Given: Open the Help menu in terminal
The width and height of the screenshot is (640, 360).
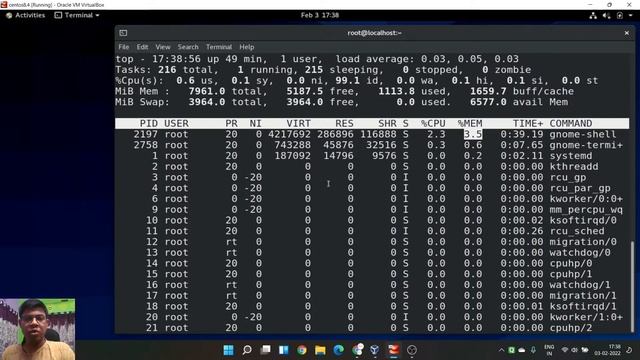Looking at the screenshot, I should click(247, 47).
